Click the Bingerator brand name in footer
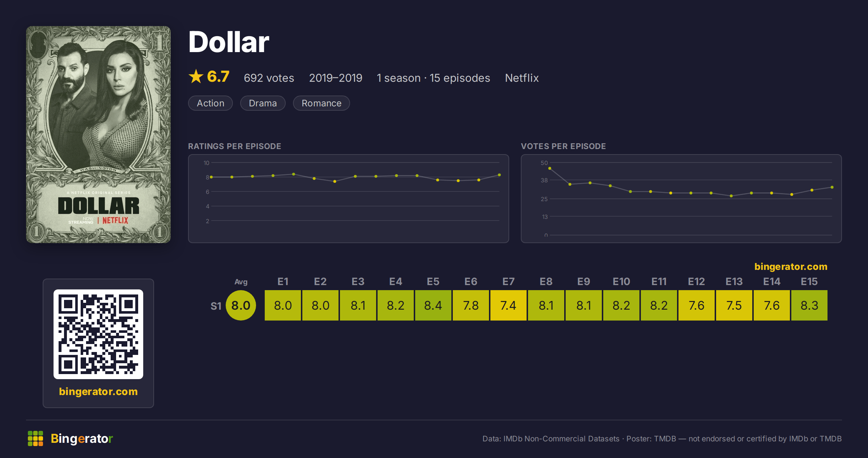Screen dimensions: 868x458 point(82,438)
